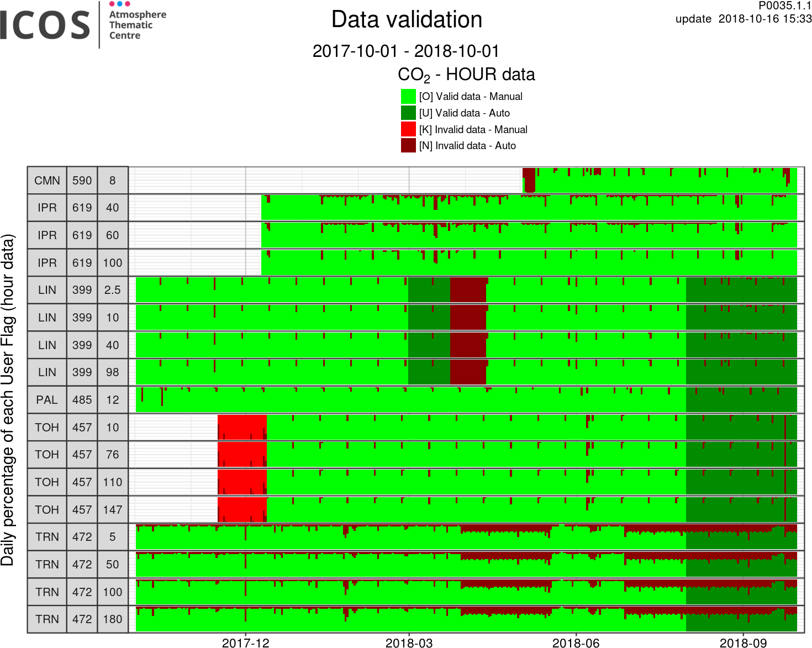Click the P0035.1.1 document code
The height and width of the screenshot is (648, 812).
(784, 6)
